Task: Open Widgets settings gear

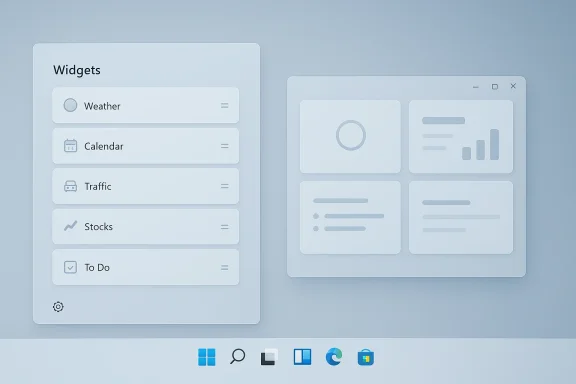Action: point(58,306)
